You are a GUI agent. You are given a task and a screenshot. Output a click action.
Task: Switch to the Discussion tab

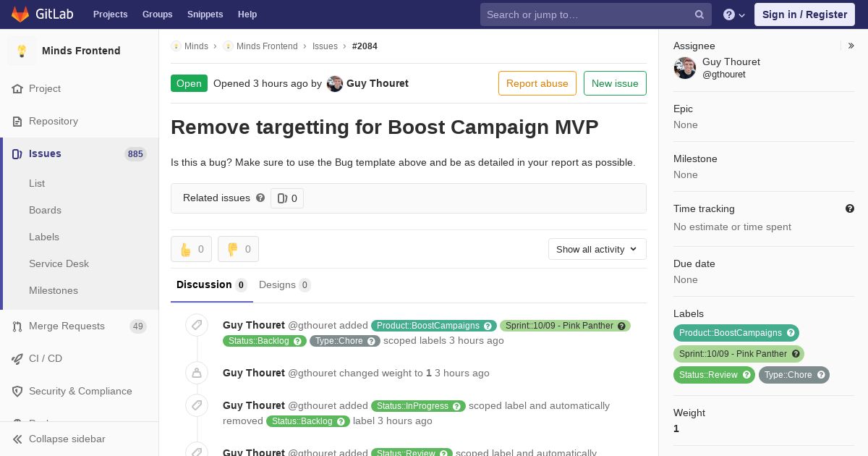[x=212, y=285]
